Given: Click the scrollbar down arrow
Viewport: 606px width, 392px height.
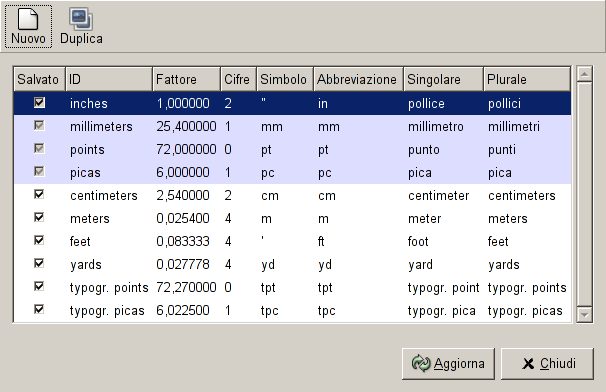Looking at the screenshot, I should pos(584,315).
